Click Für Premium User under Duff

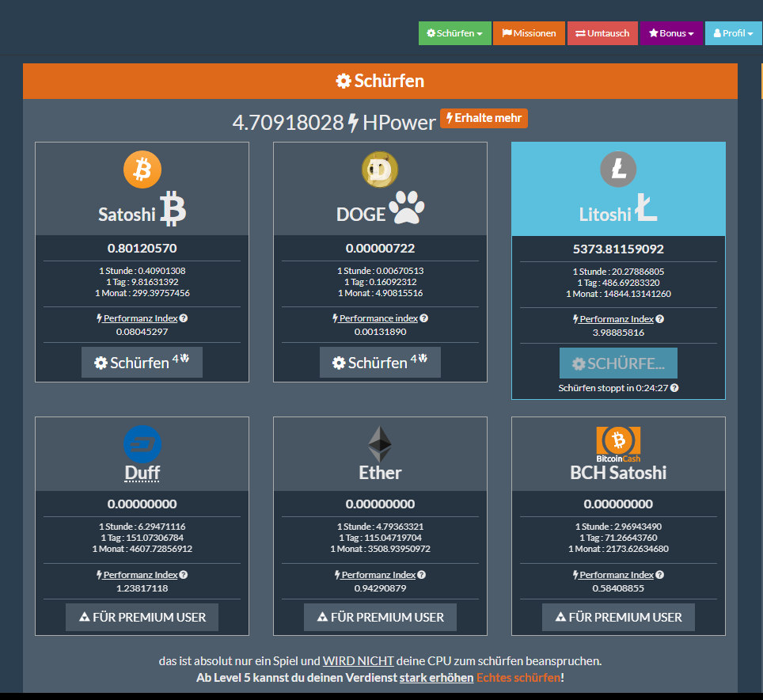pyautogui.click(x=142, y=617)
